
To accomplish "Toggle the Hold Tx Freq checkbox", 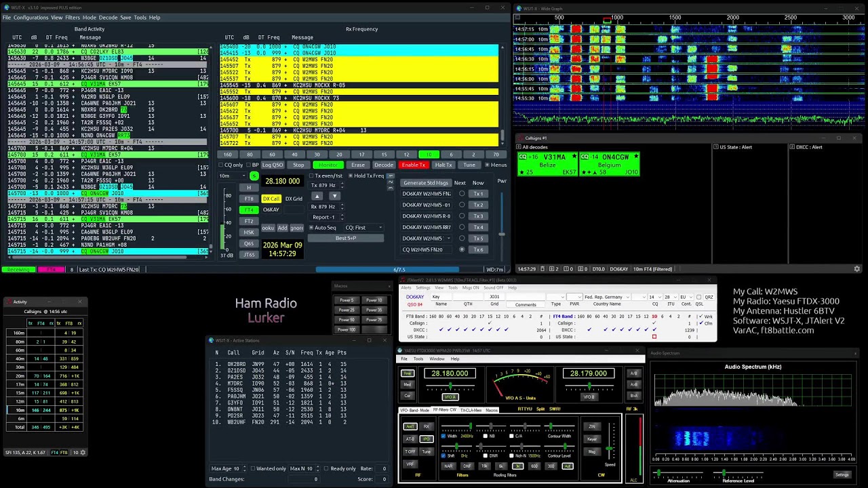I will coord(366,176).
